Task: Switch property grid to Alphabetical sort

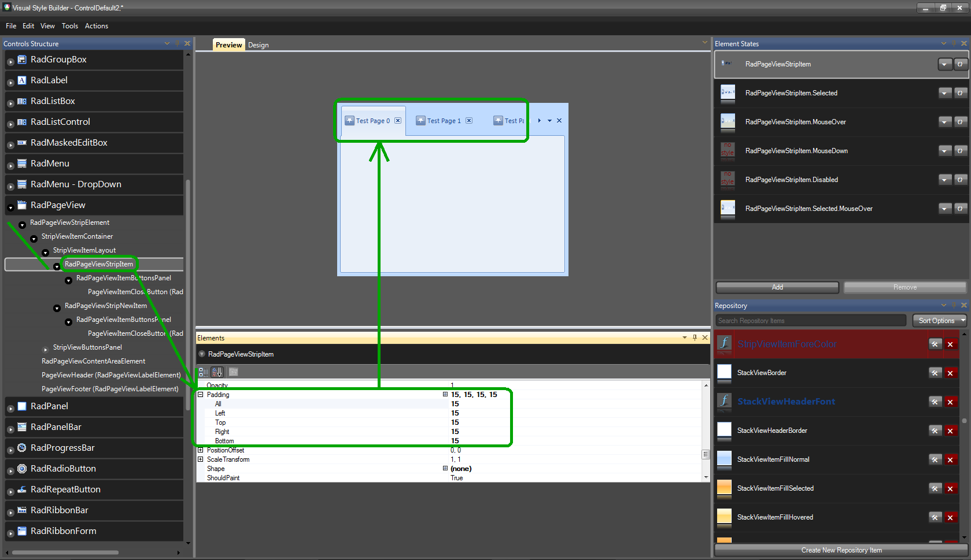Action: (x=217, y=372)
